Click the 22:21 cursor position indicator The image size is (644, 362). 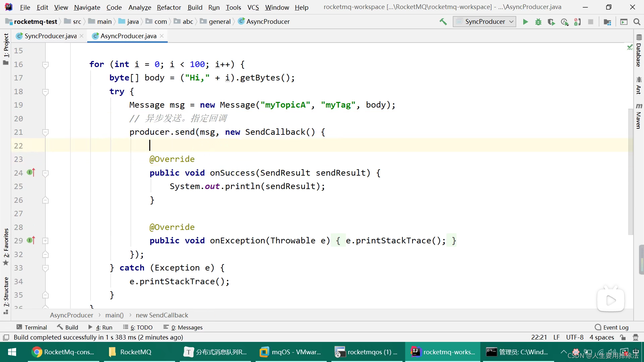[539, 337]
